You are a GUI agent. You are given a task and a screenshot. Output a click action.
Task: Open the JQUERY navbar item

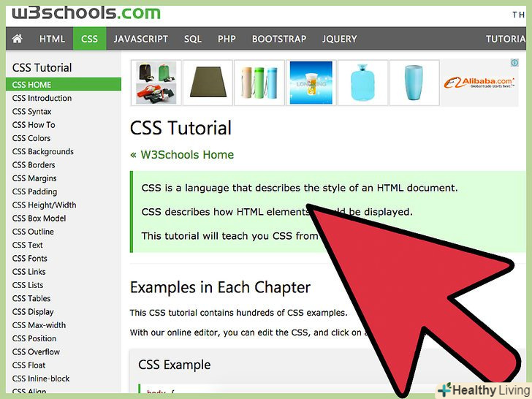pyautogui.click(x=340, y=39)
